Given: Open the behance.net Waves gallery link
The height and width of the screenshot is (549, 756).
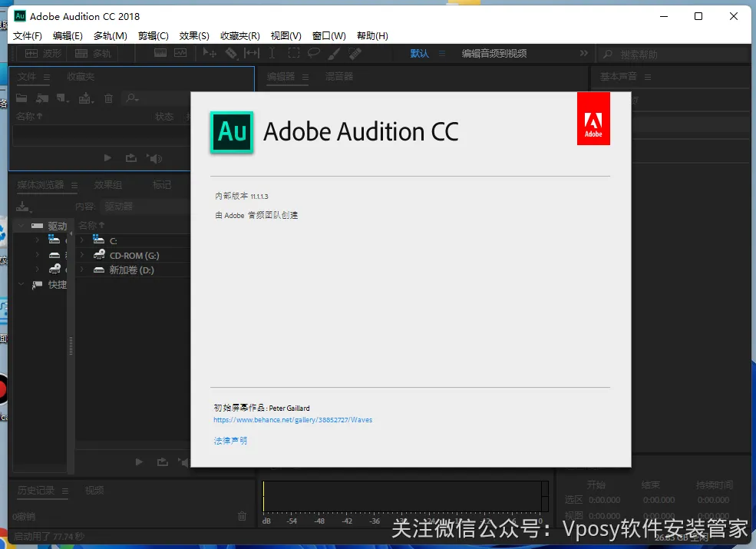Looking at the screenshot, I should point(292,420).
